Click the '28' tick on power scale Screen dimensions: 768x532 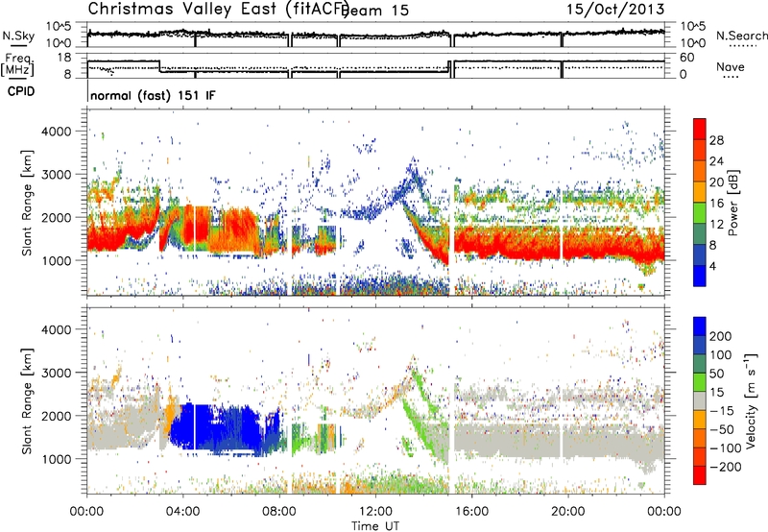[x=716, y=140]
